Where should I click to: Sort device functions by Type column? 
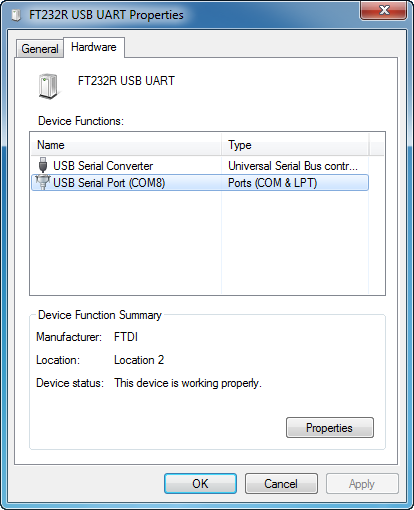pos(295,145)
